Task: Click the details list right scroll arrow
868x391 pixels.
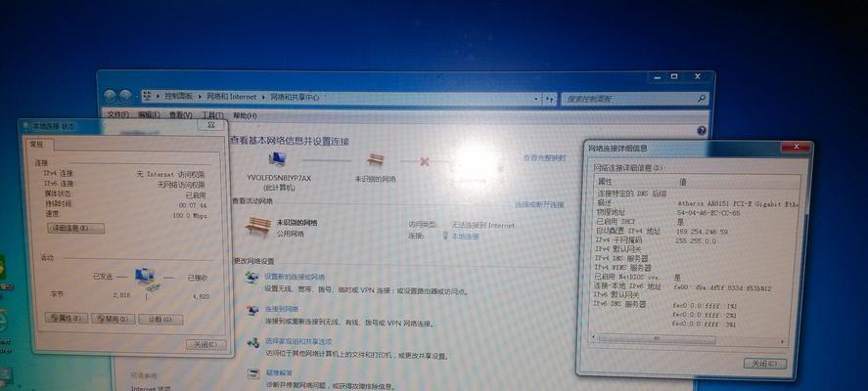Action: tap(783, 342)
